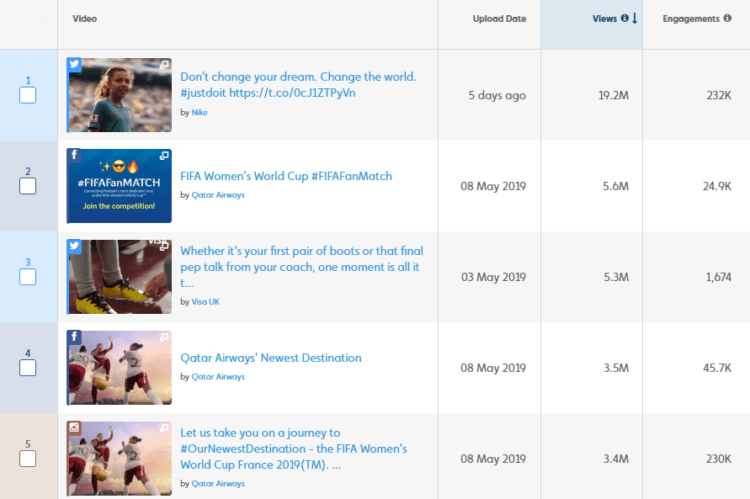
Task: Click the 5.6M views value
Action: [616, 186]
